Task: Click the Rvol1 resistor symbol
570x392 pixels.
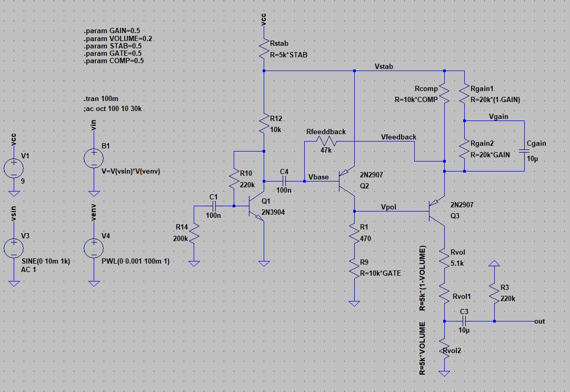Action: (444, 293)
